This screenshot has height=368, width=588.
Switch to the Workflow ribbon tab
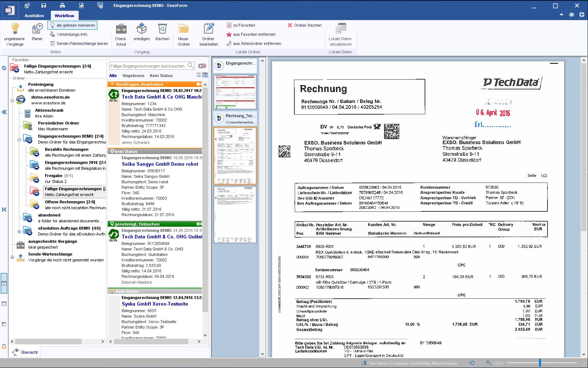click(x=64, y=16)
